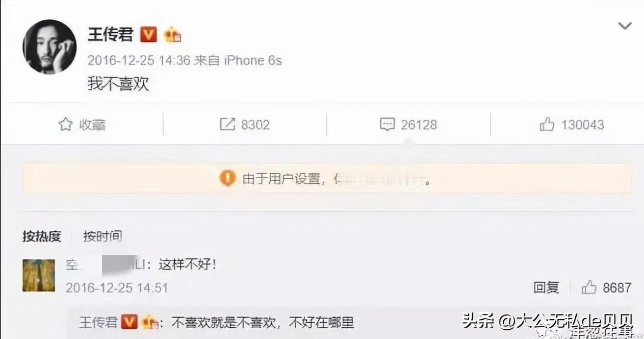Click the orange warning notice icon

tap(227, 178)
